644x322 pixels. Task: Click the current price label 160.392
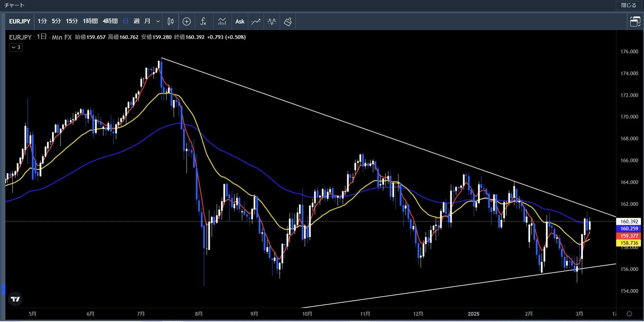coord(629,221)
